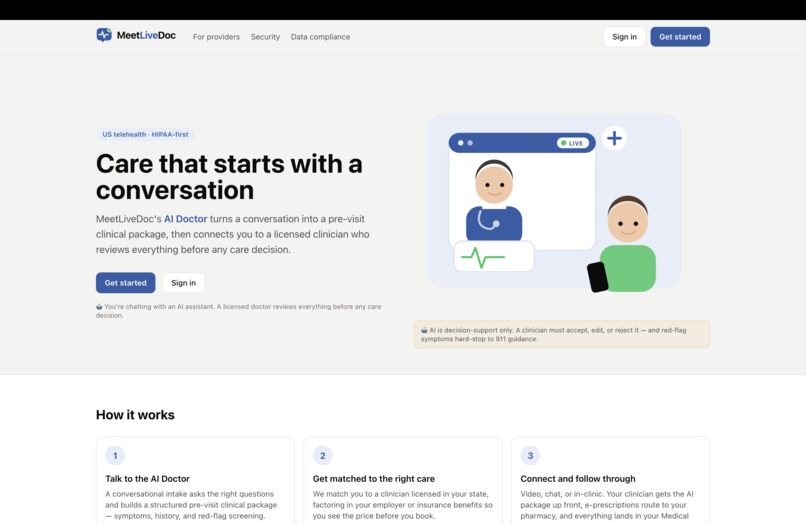Click the Care that starts with a conversation heading
This screenshot has height=524, width=806.
coord(229,177)
